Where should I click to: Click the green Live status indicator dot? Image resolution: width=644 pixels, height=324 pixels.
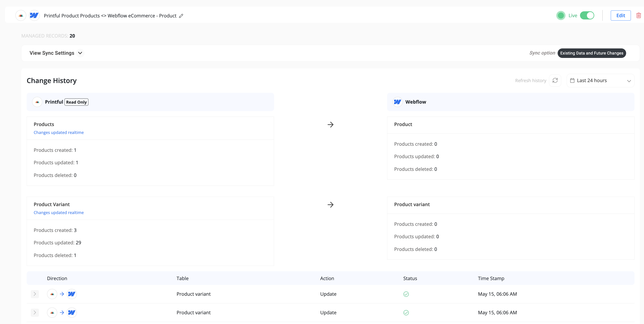tap(561, 16)
